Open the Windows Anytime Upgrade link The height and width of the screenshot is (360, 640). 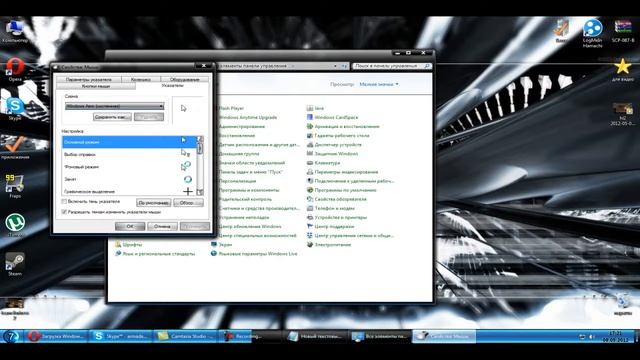(x=248, y=117)
